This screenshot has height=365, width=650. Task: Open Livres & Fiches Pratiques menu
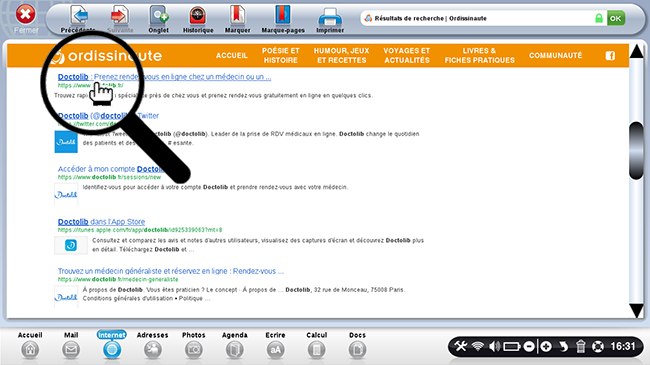pyautogui.click(x=480, y=56)
